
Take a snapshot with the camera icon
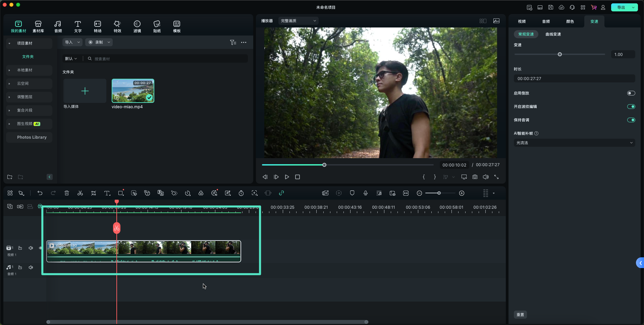(475, 177)
